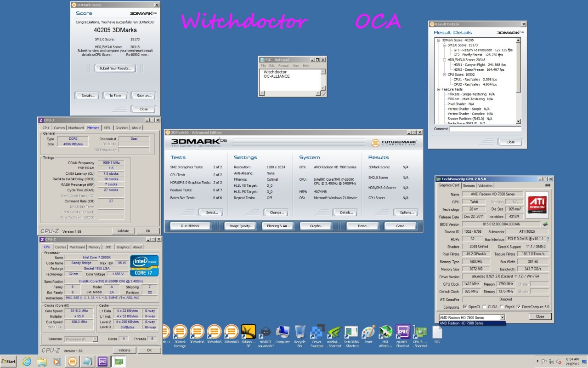Viewport: 588px width, 368px height.
Task: Open the GPU selection dropdown in GPU-Z
Action: pyautogui.click(x=502, y=317)
